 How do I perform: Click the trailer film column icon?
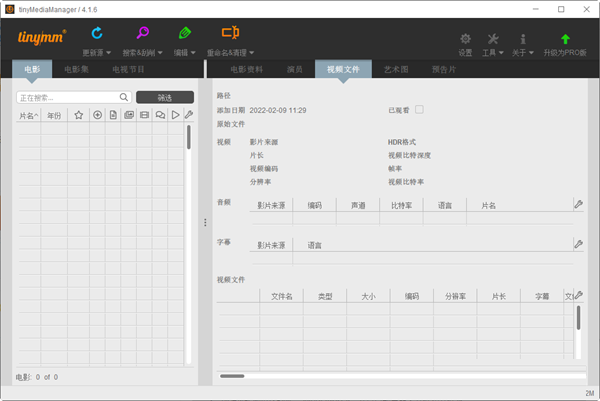[144, 115]
